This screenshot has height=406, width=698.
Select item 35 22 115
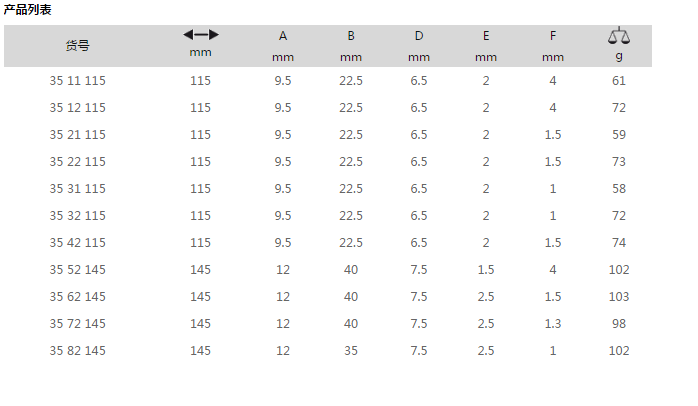click(77, 162)
